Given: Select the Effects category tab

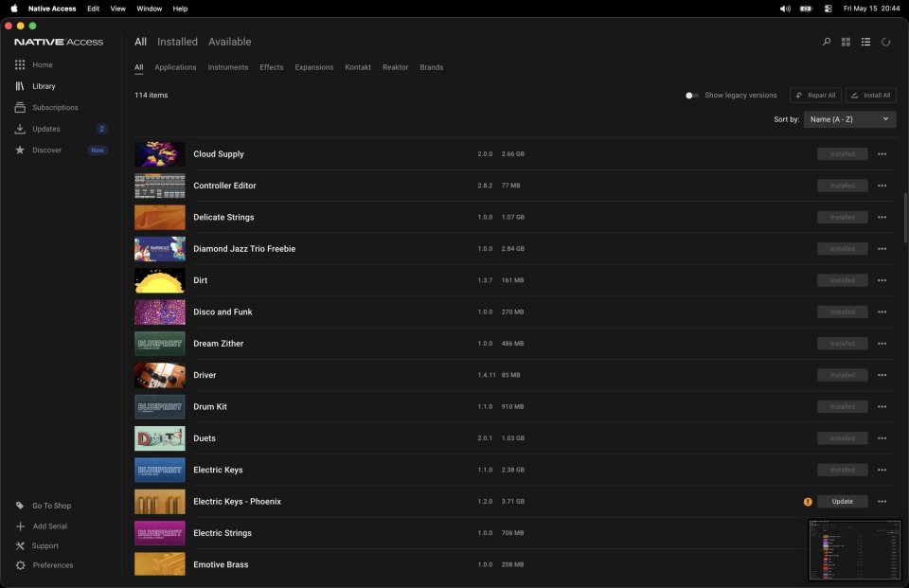Looking at the screenshot, I should coord(272,67).
